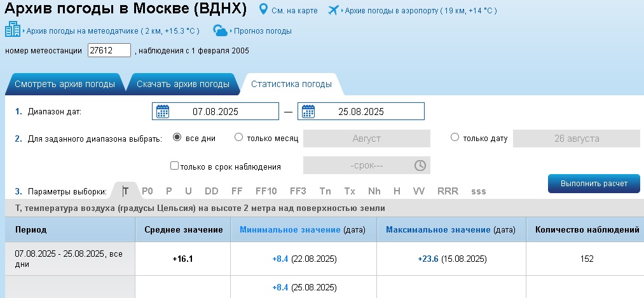Click the map pin icon
644x298 pixels.
[263, 9]
